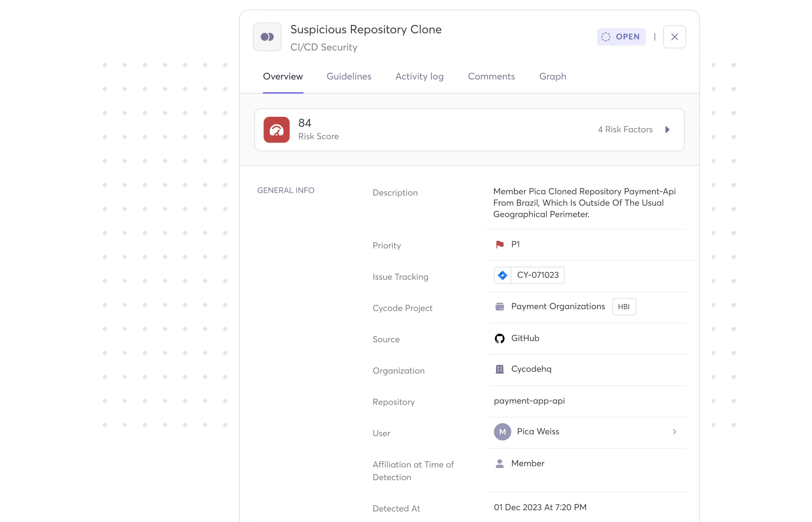Click the Cycodehq organization building icon
This screenshot has width=812, height=522.
499,369
